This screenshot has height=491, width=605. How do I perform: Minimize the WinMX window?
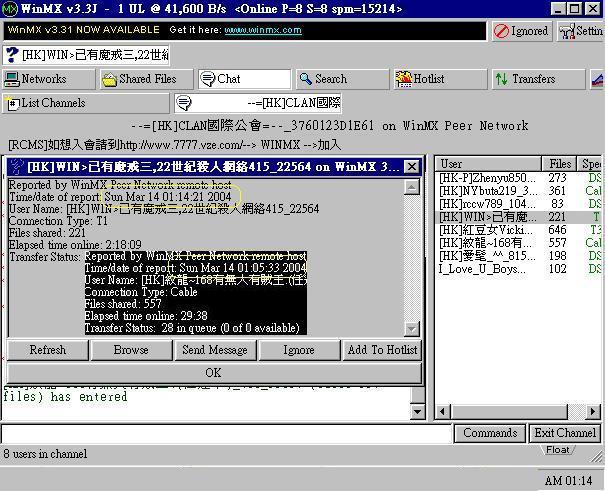[558, 8]
